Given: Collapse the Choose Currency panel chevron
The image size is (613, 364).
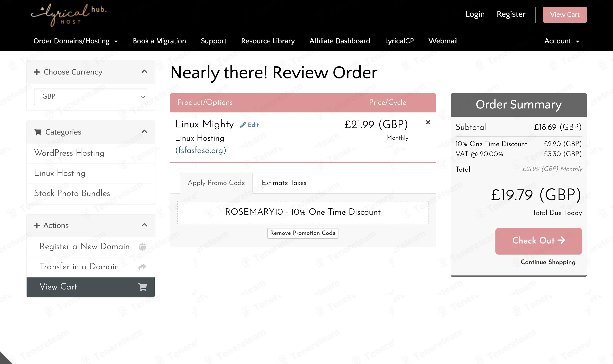Looking at the screenshot, I should pos(144,72).
